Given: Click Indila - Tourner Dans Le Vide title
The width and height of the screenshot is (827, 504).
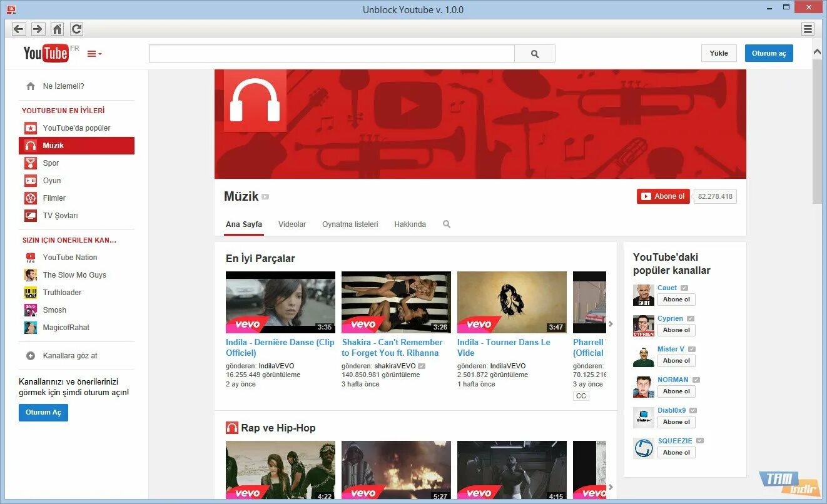Looking at the screenshot, I should pos(504,348).
